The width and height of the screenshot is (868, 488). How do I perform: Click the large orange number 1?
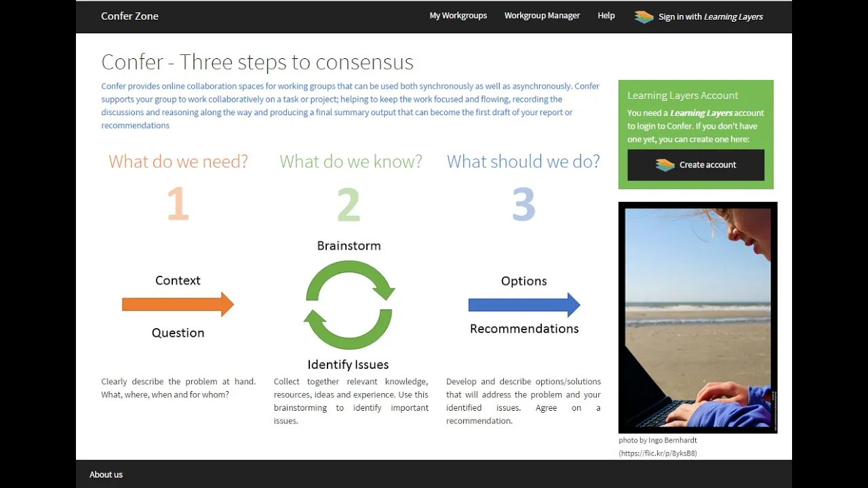pos(178,204)
